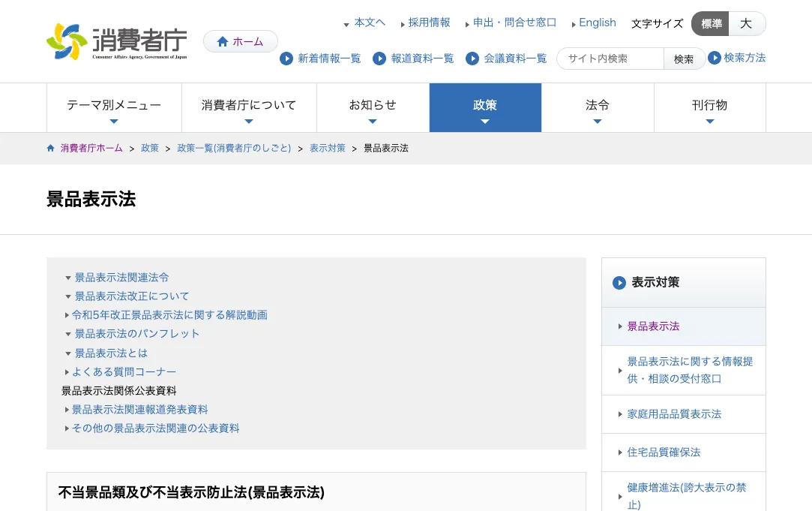The width and height of the screenshot is (812, 511).
Task: Open その他の景品表示法関連の公表資料 link
Action: pos(155,428)
